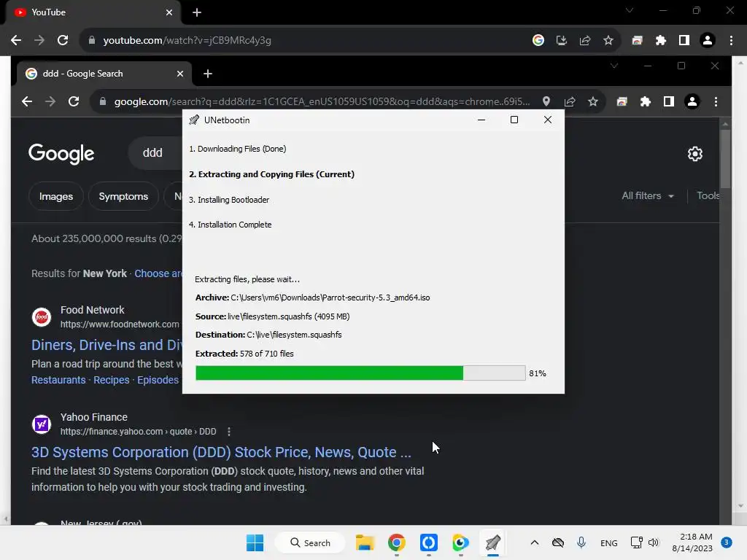Open Google account icon in YouTube toolbar
Image resolution: width=747 pixels, height=560 pixels.
(x=538, y=41)
